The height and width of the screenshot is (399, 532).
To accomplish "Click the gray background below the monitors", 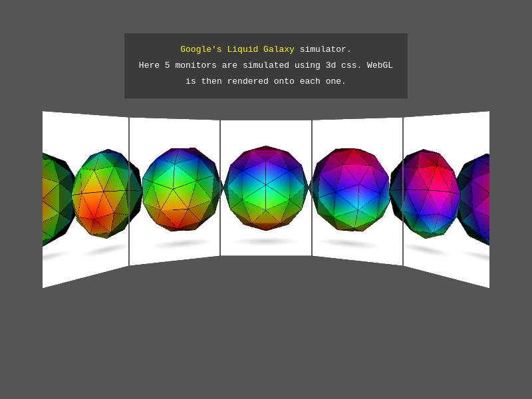I will tap(266, 332).
